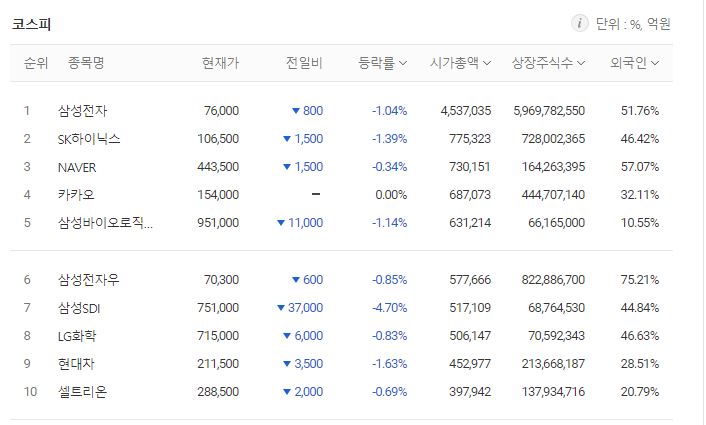Screen dimensions: 706x425
Task: Select 셀트리온 price 288,500
Action: pos(218,392)
